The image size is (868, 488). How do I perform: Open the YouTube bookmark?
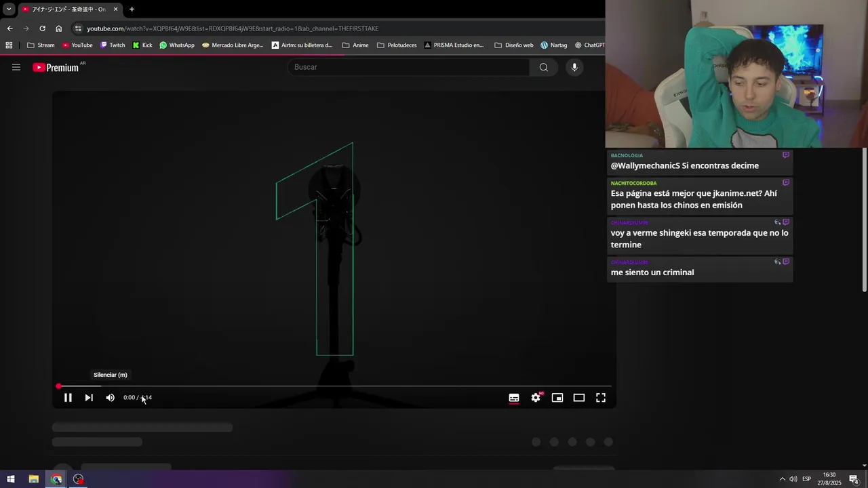point(77,45)
